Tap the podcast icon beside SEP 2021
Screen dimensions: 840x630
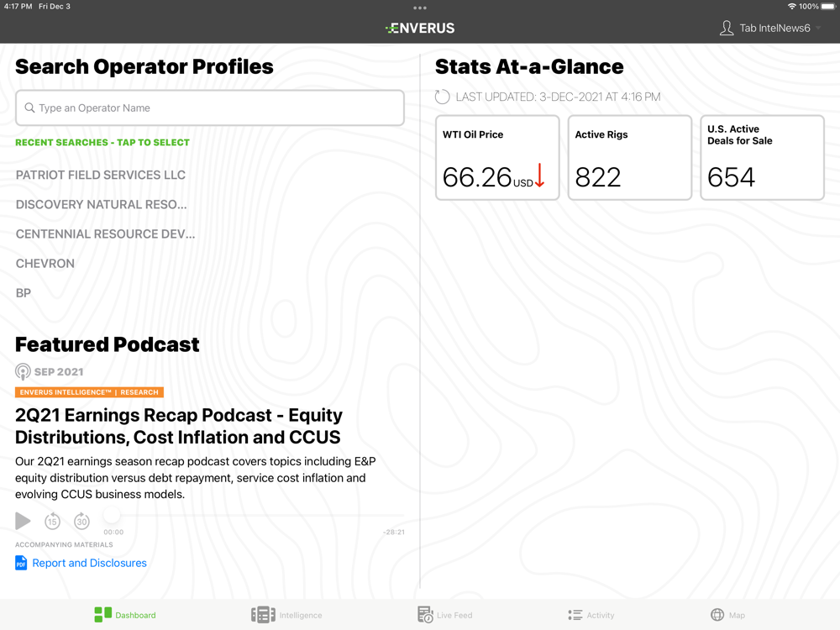click(x=23, y=371)
